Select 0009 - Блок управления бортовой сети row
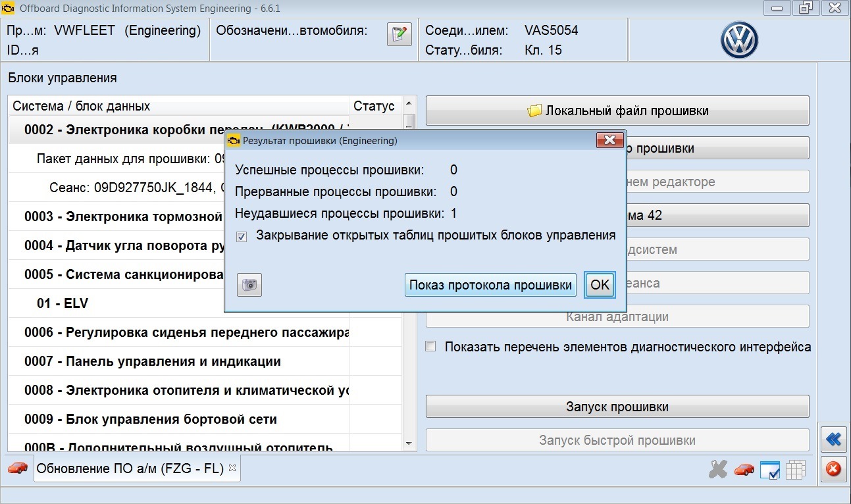This screenshot has height=504, width=851. pyautogui.click(x=205, y=419)
